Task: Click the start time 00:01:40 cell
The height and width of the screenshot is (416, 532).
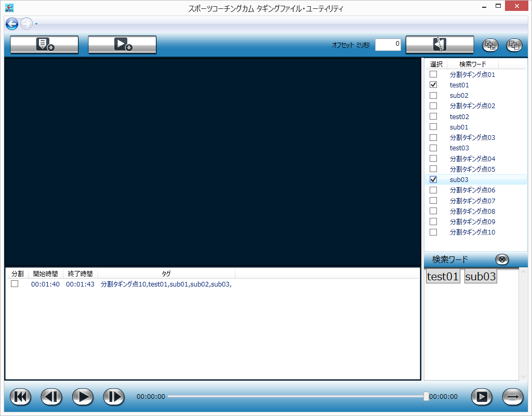Action: click(x=46, y=284)
